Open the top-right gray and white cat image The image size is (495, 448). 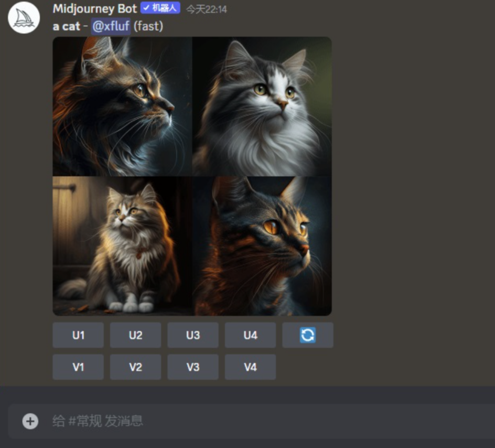click(262, 106)
